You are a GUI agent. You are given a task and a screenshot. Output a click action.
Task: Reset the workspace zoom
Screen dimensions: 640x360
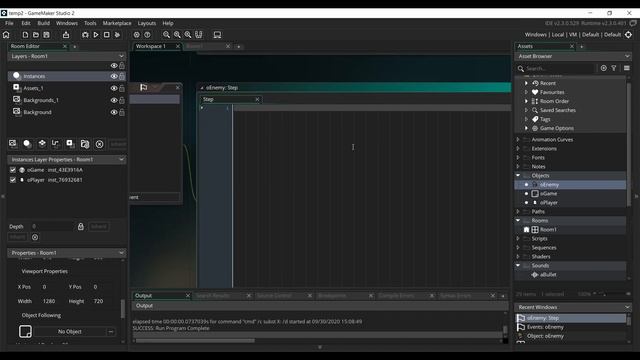tap(188, 35)
